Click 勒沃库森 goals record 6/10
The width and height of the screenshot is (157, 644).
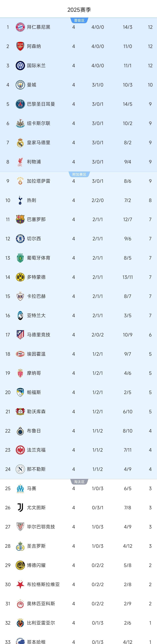pos(127,412)
